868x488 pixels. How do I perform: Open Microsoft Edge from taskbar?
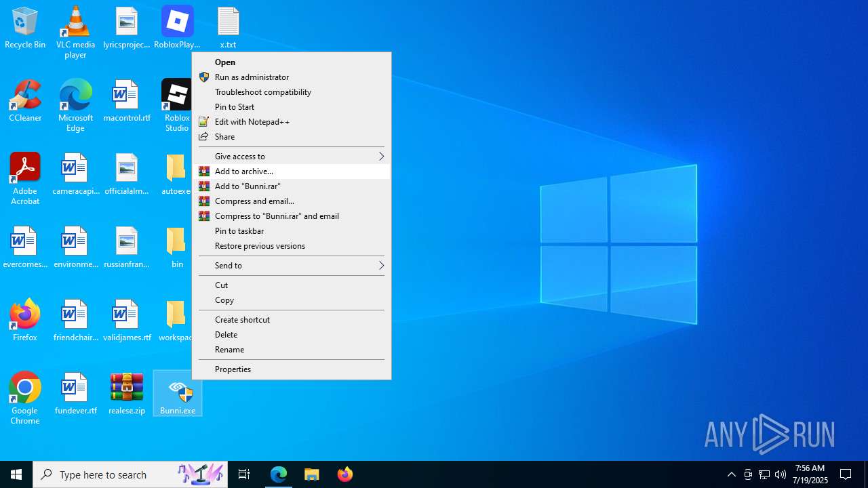coord(279,474)
